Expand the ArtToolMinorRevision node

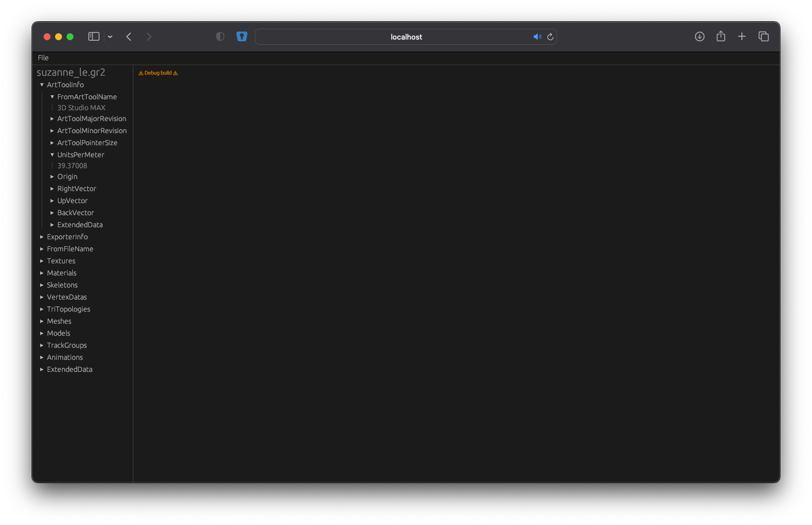coord(52,131)
